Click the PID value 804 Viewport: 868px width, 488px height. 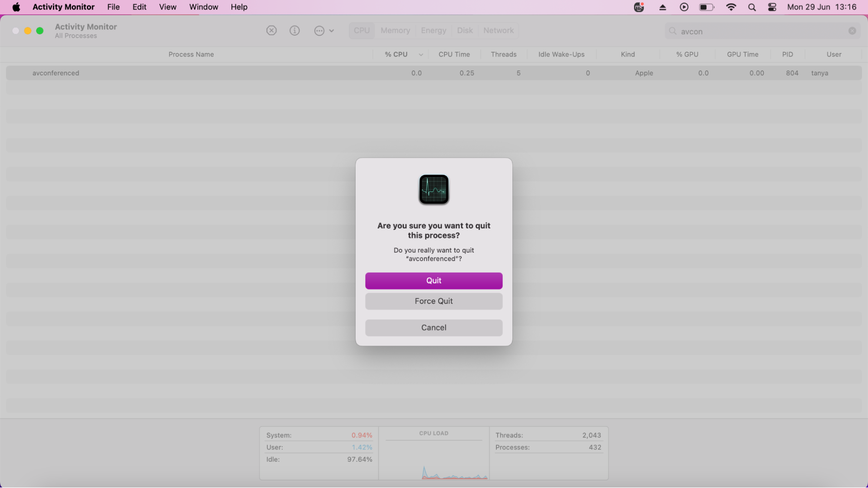click(792, 73)
